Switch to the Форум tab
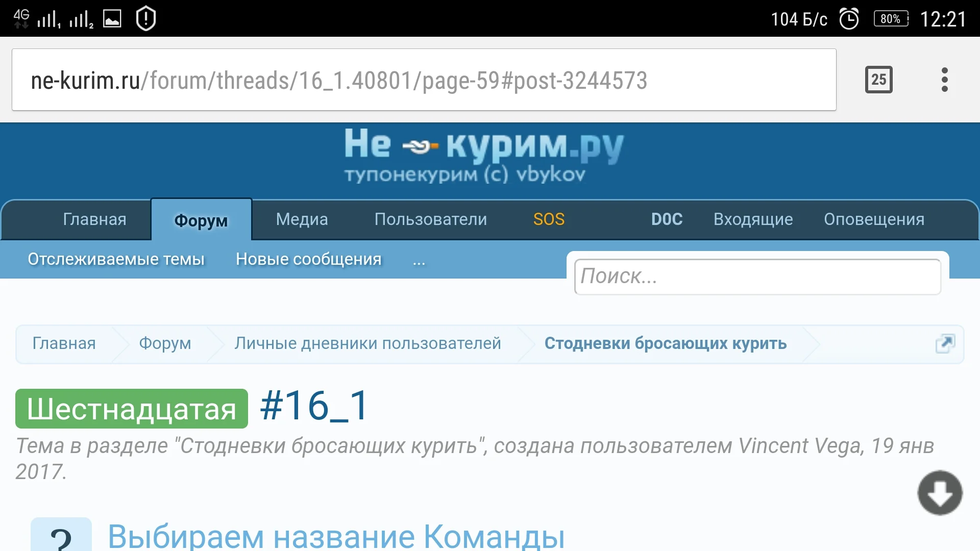980x551 pixels. (201, 219)
